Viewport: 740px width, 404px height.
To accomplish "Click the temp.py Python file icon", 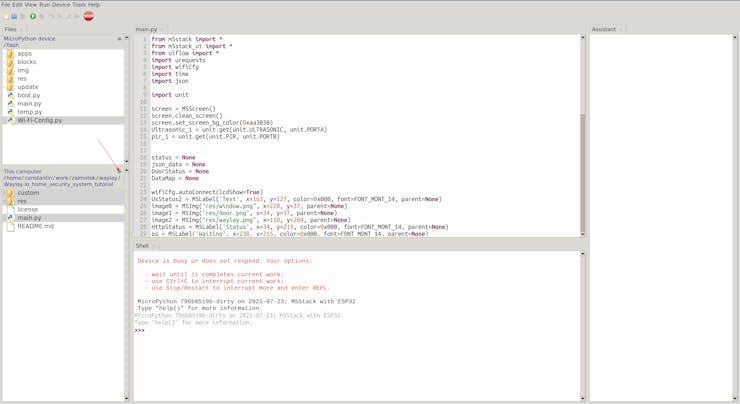I will point(10,112).
